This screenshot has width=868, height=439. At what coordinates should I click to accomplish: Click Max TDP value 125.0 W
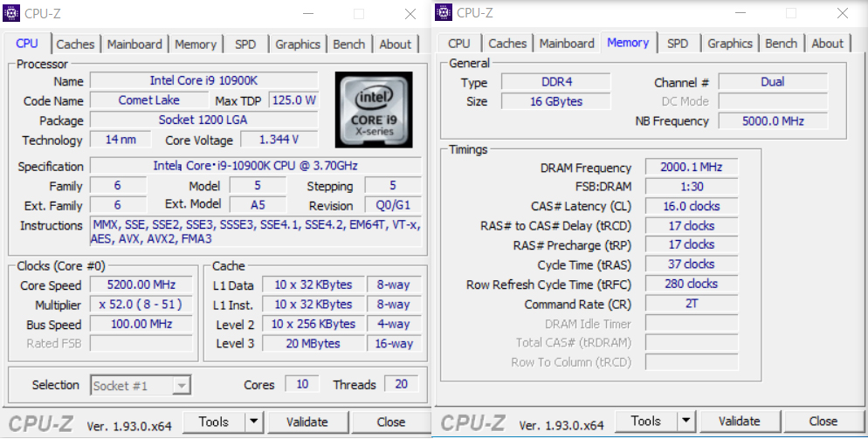(x=294, y=100)
